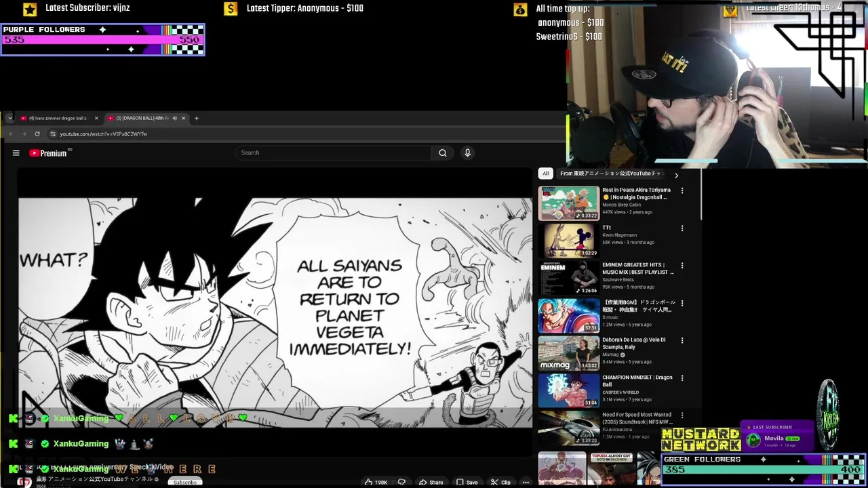This screenshot has height=488, width=868.
Task: Clip the video with scissors button
Action: tap(500, 483)
